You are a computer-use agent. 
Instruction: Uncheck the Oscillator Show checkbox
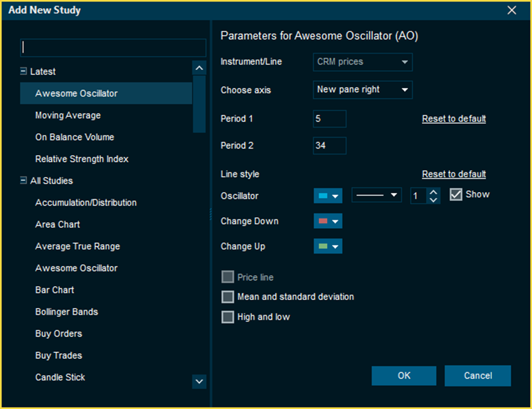click(x=456, y=195)
